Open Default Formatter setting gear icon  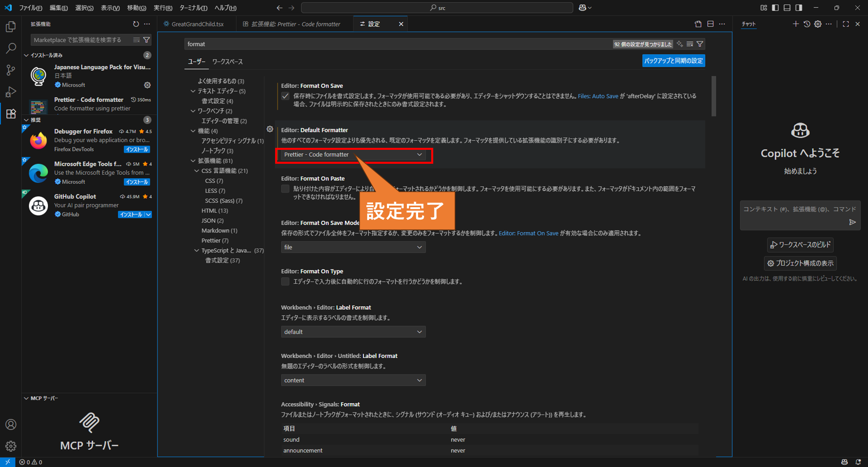(270, 129)
